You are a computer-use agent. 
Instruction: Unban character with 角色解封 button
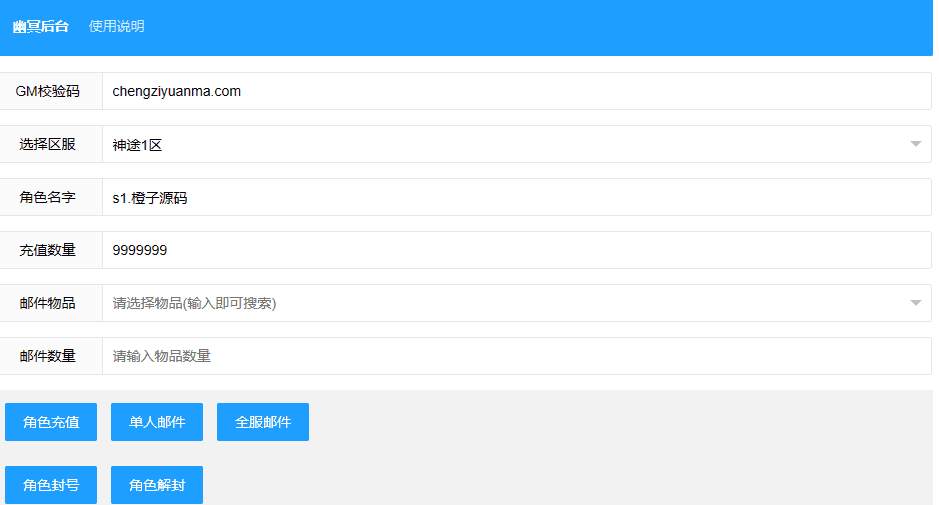157,485
